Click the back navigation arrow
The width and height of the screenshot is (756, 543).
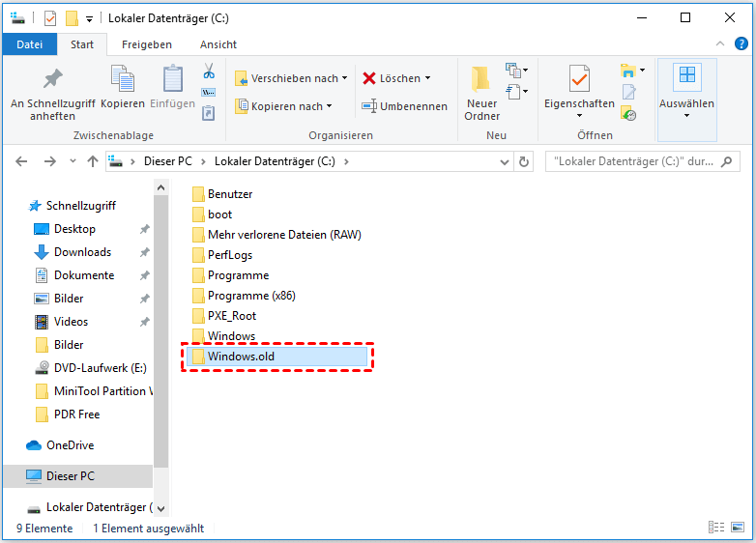[x=21, y=161]
